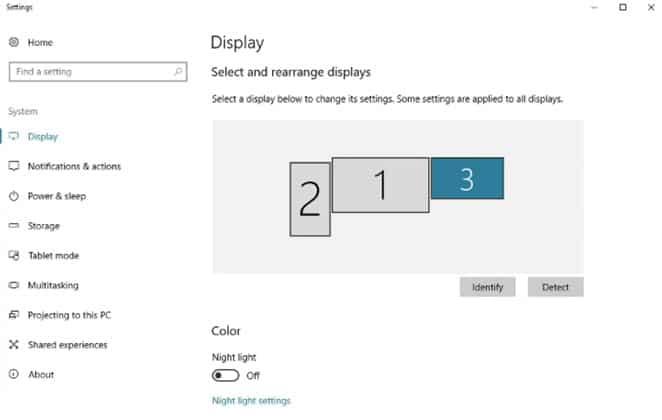Open the About info icon
The width and height of the screenshot is (662, 420).
[x=14, y=374]
